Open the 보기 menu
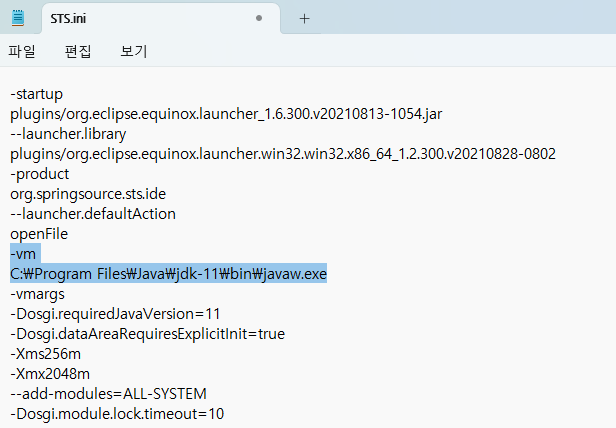Image resolution: width=616 pixels, height=428 pixels. coord(134,51)
